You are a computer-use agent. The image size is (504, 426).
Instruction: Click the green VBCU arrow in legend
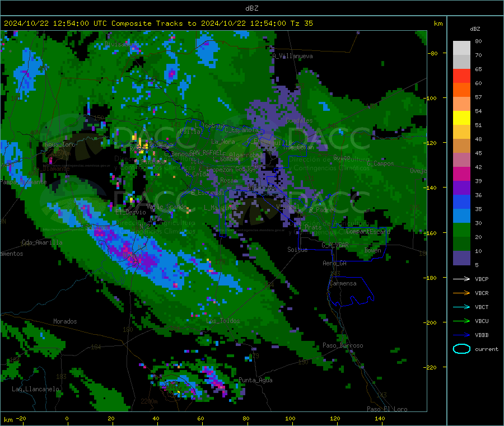(x=461, y=321)
